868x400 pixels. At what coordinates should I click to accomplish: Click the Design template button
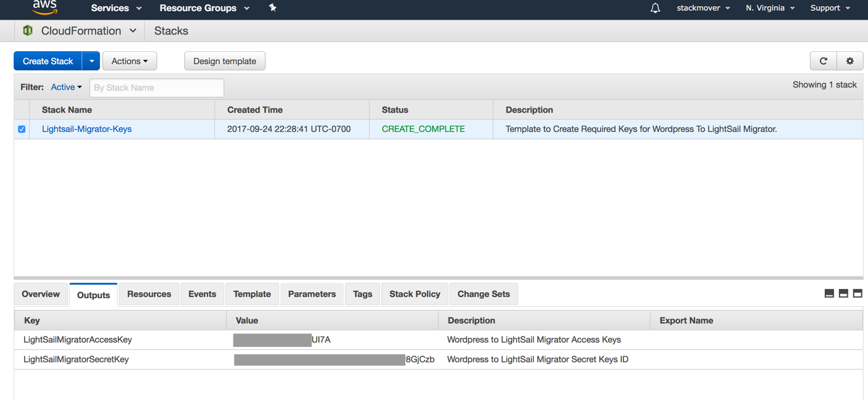pyautogui.click(x=225, y=61)
